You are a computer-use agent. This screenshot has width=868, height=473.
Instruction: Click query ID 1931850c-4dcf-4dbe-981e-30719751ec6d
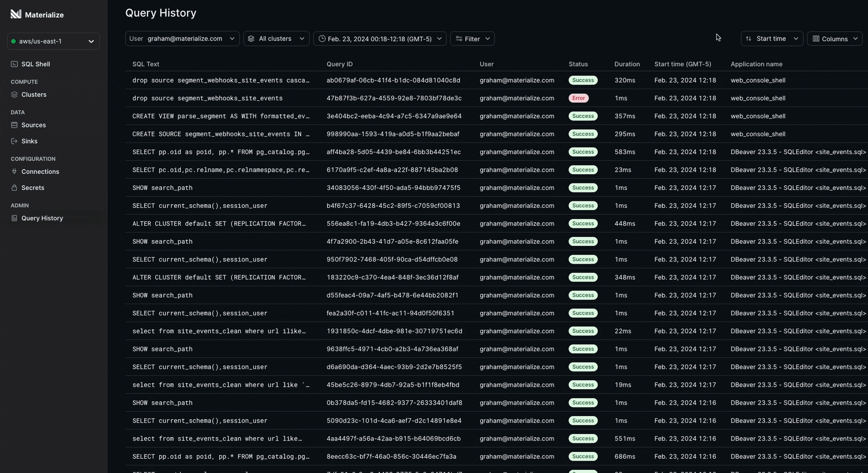[394, 331]
